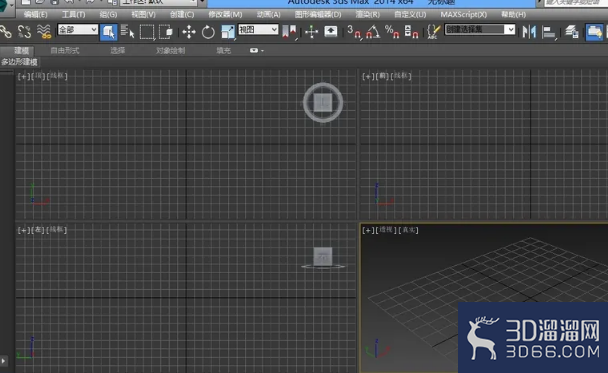Toggle the Spinner Snap
This screenshot has width=608, height=373.
(x=411, y=32)
